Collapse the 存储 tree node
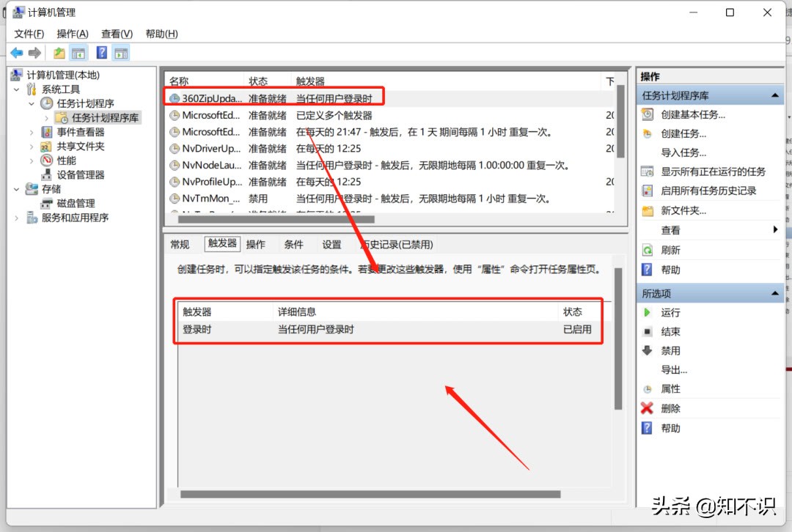 click(17, 189)
